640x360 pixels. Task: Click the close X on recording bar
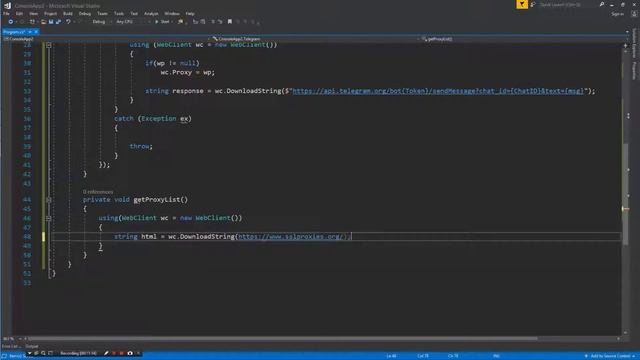(138, 353)
